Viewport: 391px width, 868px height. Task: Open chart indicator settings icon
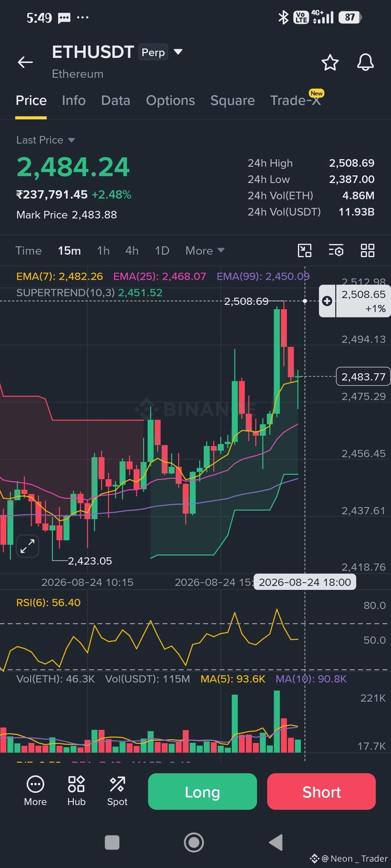[336, 250]
